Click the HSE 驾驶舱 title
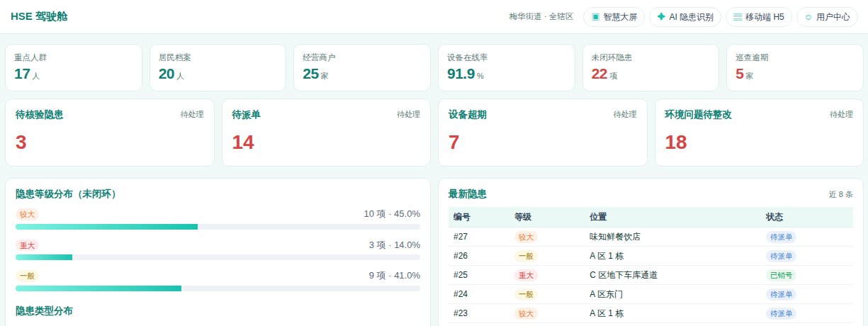 point(39,16)
